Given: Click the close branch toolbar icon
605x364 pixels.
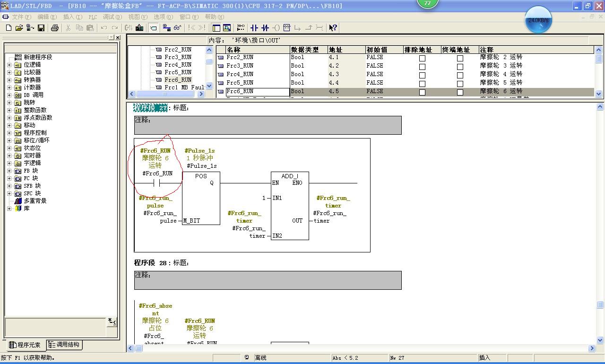Looking at the screenshot, I should pyautogui.click(x=309, y=28).
